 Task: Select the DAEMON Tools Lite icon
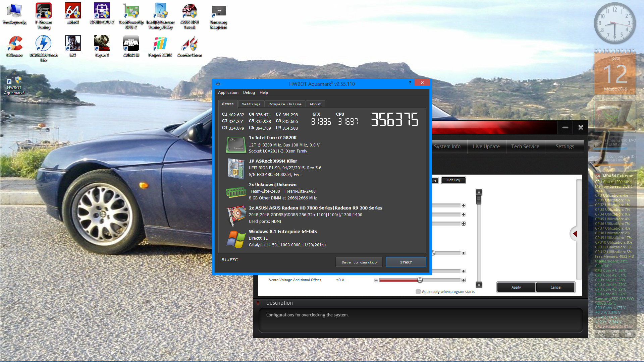coord(44,49)
